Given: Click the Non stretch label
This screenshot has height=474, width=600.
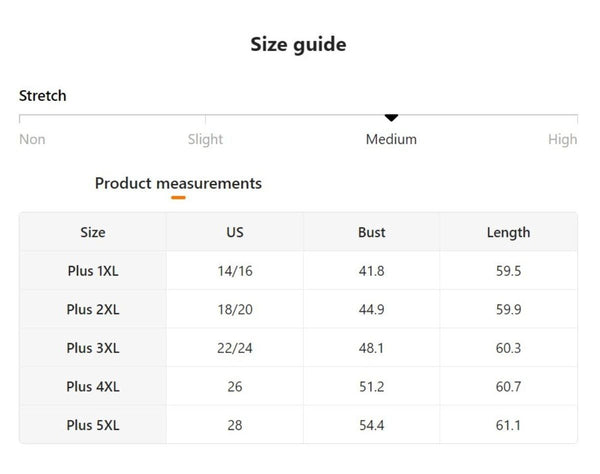Looking at the screenshot, I should click(x=32, y=139).
